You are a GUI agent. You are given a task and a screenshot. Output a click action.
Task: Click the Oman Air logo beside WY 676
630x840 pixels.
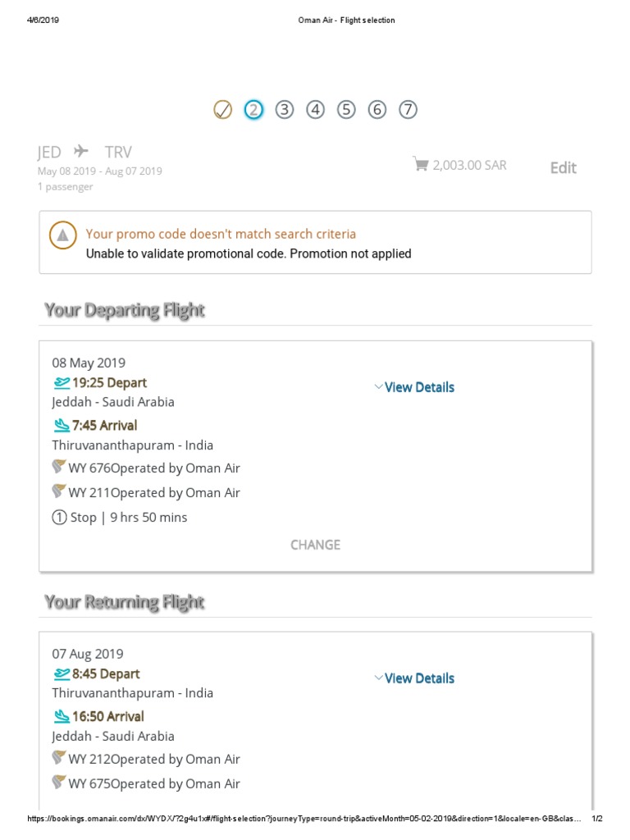tap(59, 467)
